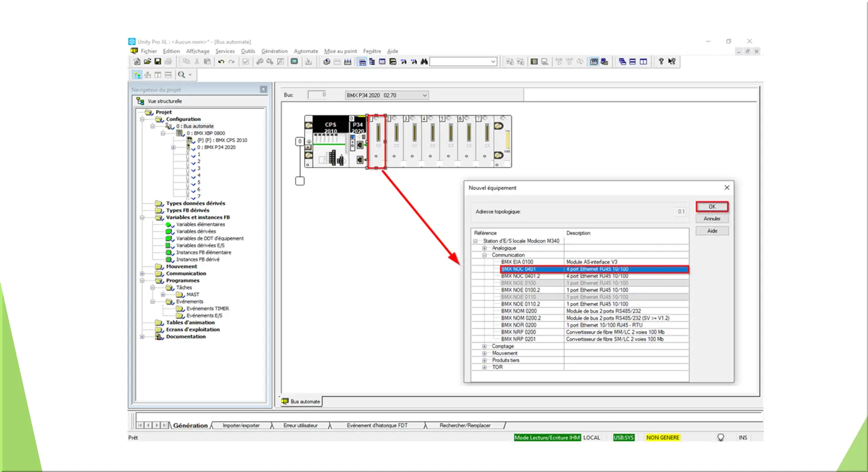This screenshot has height=472, width=868.
Task: Close the Nouvel équipement dialog
Action: pos(727,188)
